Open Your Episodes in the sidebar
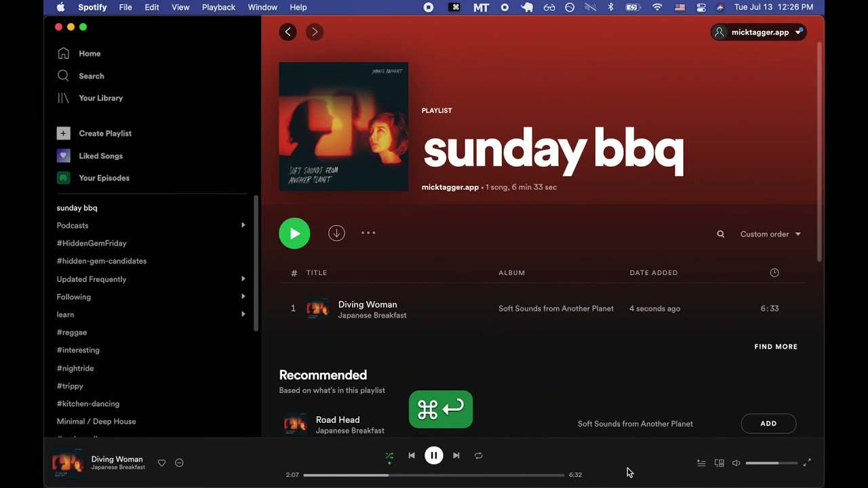 (x=104, y=178)
